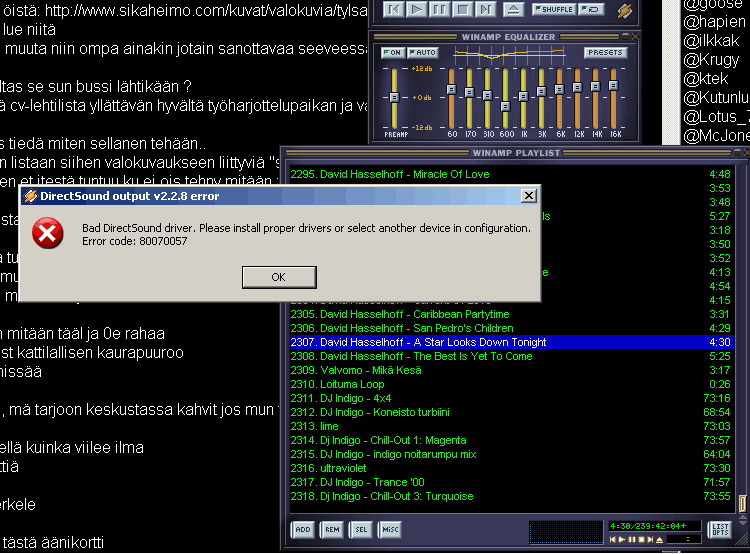Viewport: 750px width, 554px height.
Task: Toggle the Repeat button in Winamp
Action: coord(591,9)
